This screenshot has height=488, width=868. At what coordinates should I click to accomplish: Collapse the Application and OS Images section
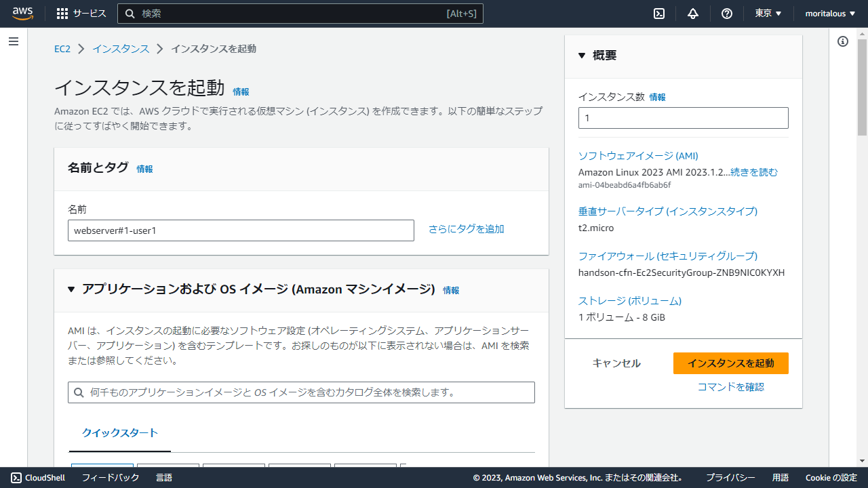[x=71, y=289]
